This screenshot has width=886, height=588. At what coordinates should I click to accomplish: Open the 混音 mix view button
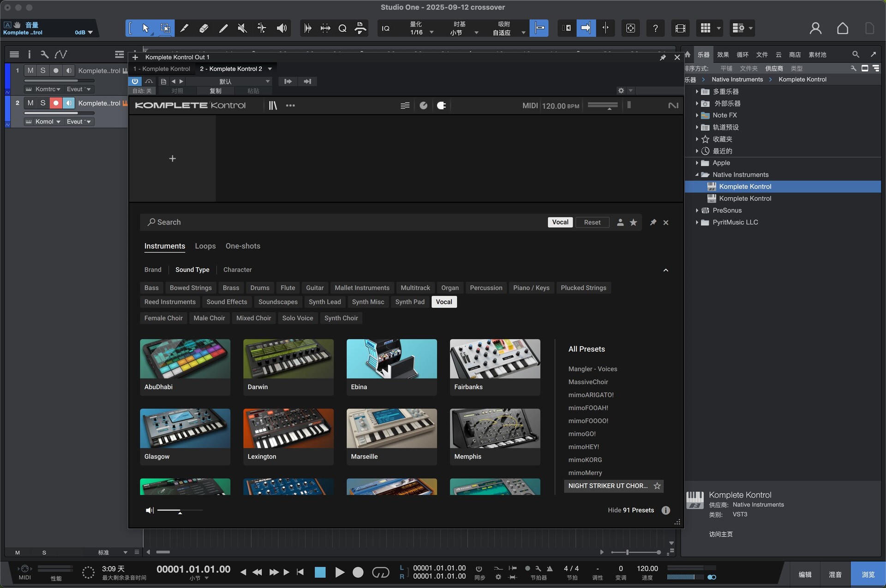tap(835, 575)
